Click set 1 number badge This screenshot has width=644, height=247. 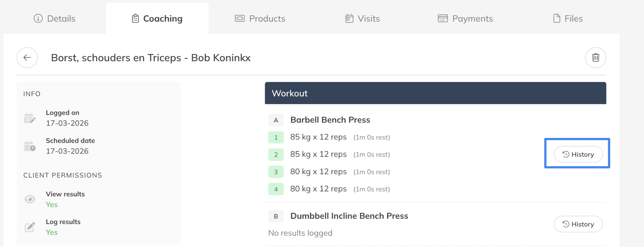point(276,137)
